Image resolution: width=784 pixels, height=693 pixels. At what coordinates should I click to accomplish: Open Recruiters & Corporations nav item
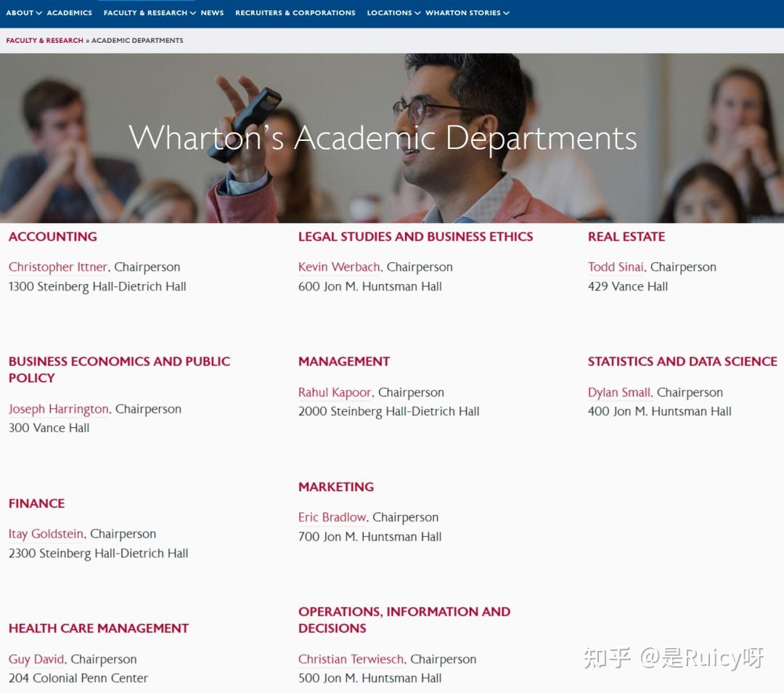[295, 12]
